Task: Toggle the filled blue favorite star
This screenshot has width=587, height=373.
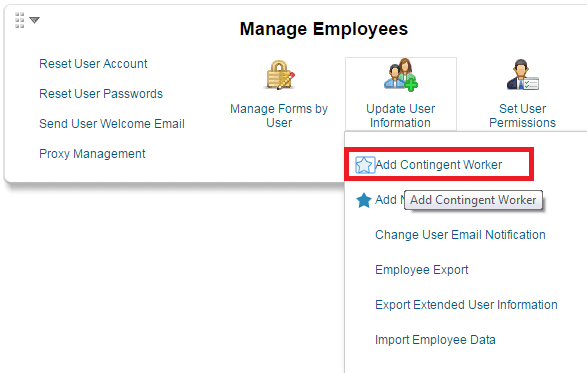Action: [364, 200]
